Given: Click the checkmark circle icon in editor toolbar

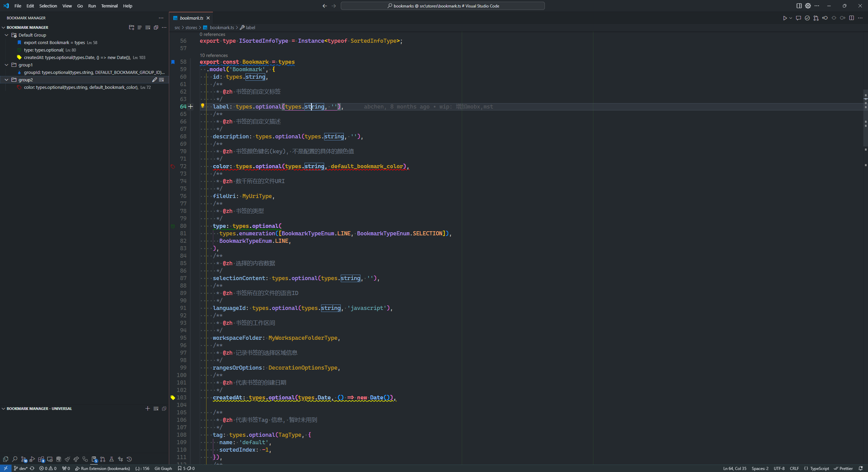Looking at the screenshot, I should 807,18.
